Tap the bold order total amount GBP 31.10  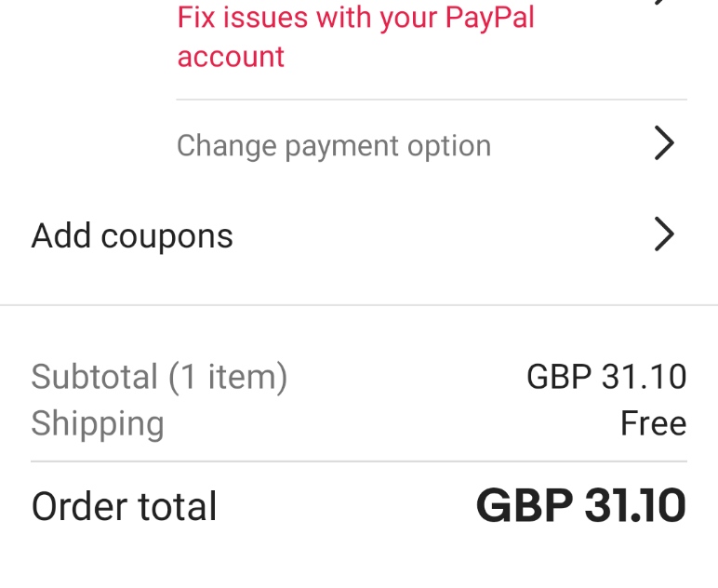pos(581,506)
